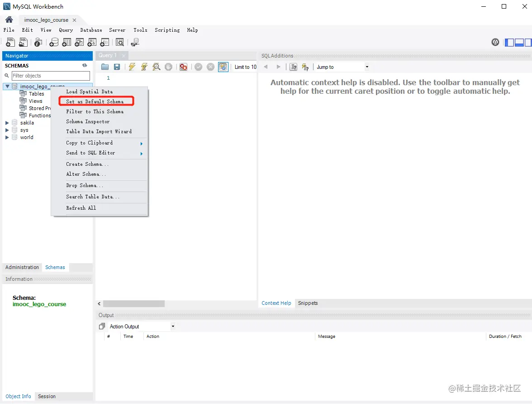
Task: Click the reconnect to DBMS icon
Action: coord(135,42)
